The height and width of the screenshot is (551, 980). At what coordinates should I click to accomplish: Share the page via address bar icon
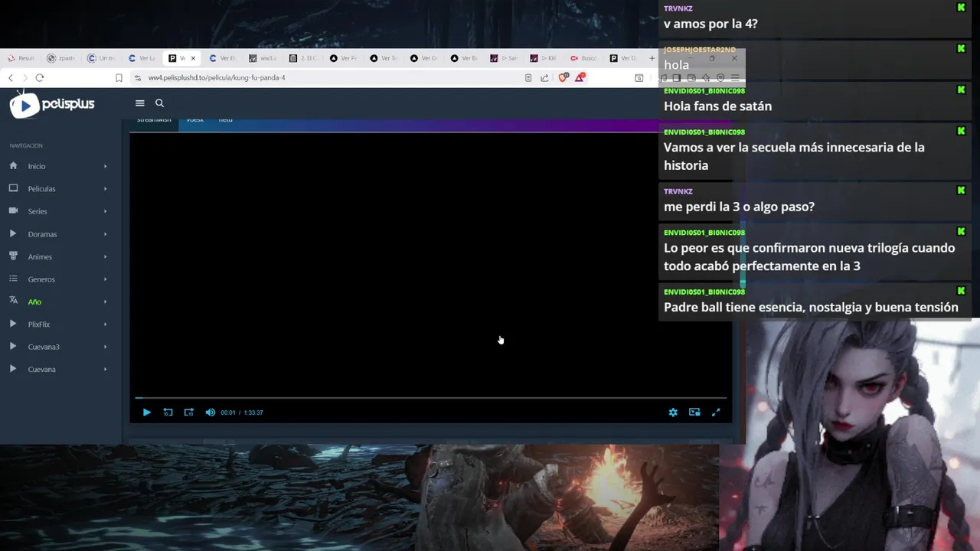tap(544, 77)
